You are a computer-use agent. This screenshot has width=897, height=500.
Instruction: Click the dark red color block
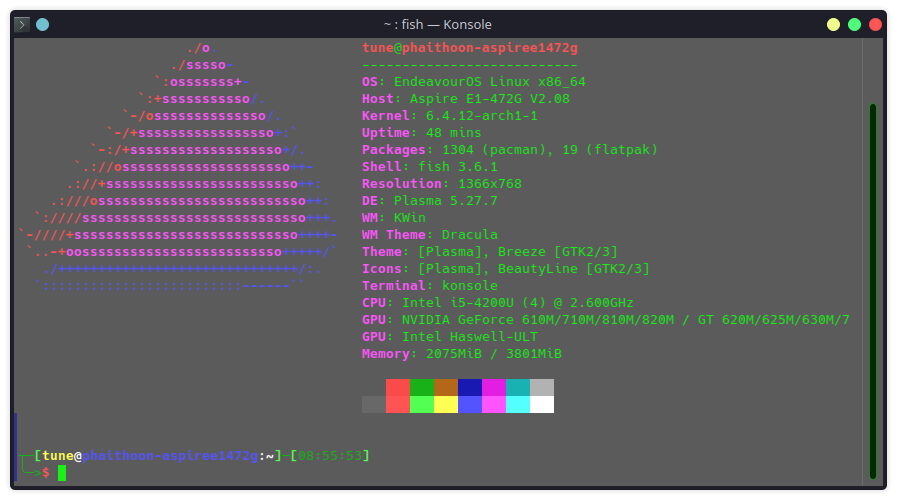398,387
